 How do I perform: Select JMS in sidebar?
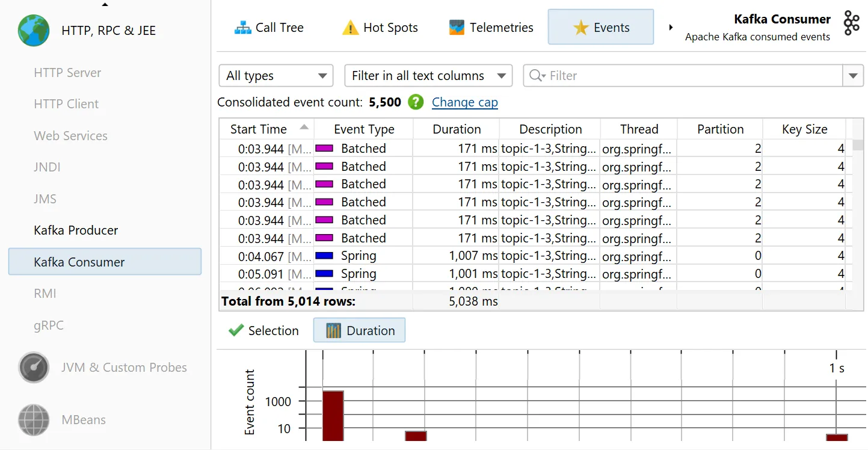[45, 199]
